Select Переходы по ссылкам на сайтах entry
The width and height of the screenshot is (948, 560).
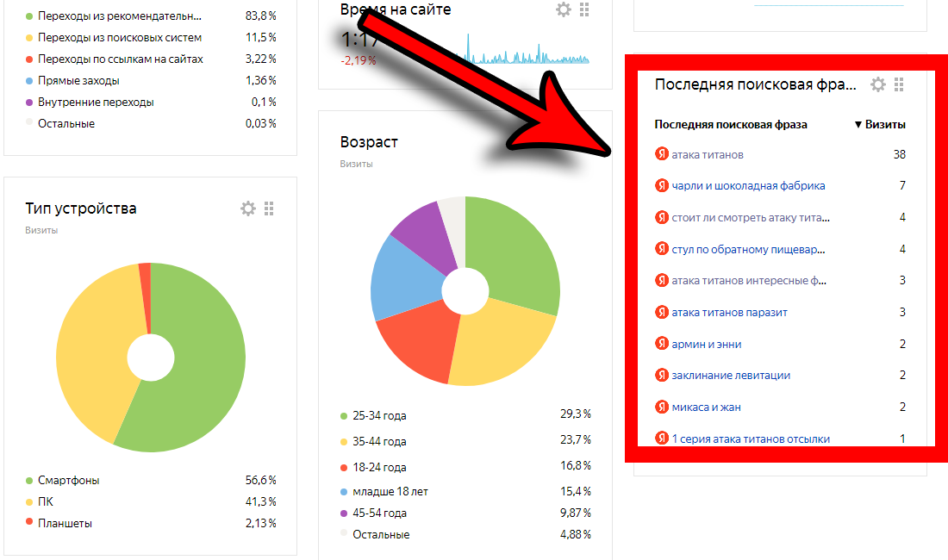[121, 59]
